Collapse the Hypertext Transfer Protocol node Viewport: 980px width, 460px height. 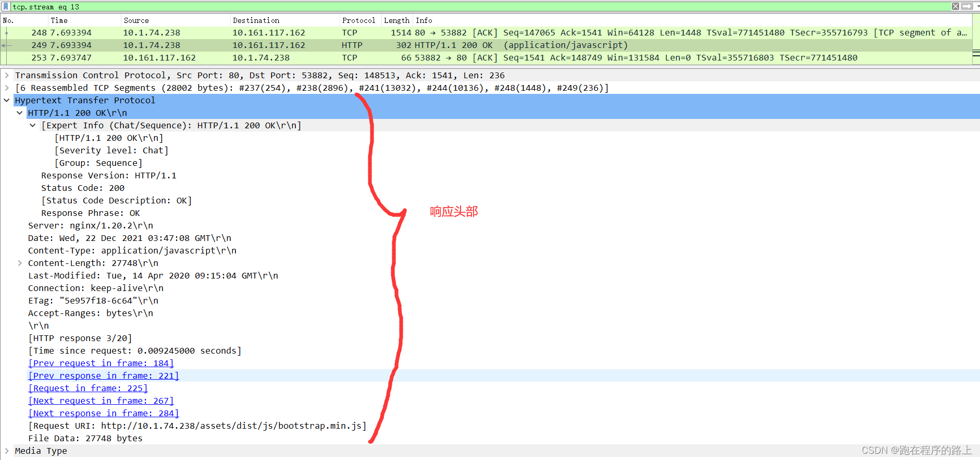(x=7, y=100)
